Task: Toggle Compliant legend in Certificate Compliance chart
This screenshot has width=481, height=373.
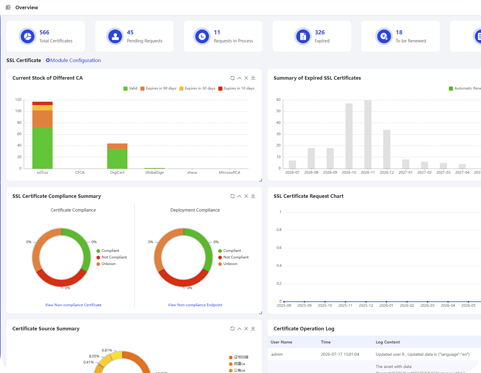Action: [x=108, y=251]
